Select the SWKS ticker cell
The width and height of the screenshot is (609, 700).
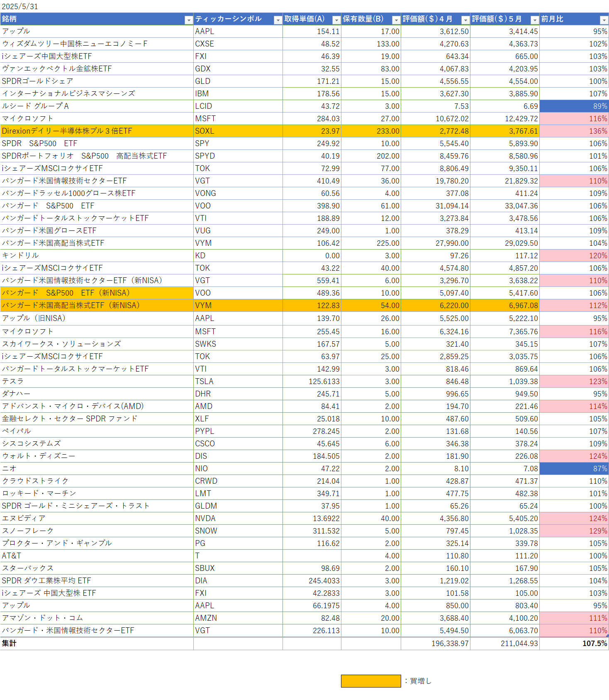coord(238,344)
